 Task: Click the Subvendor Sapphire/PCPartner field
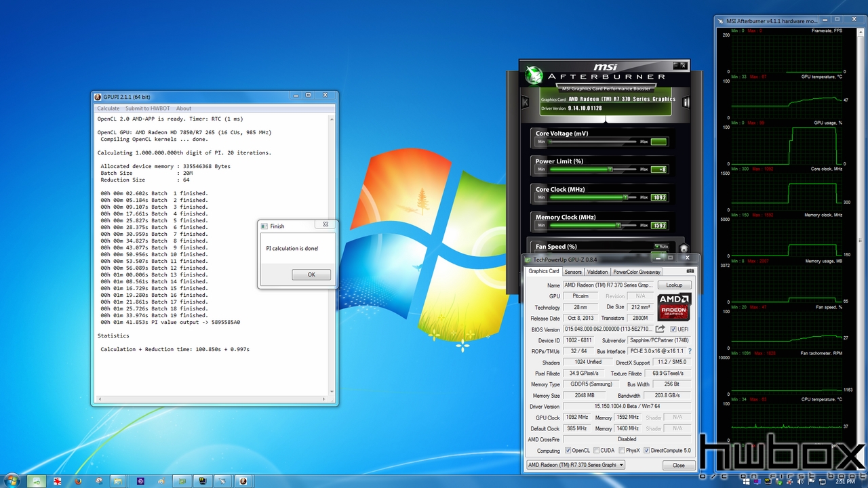(x=659, y=340)
